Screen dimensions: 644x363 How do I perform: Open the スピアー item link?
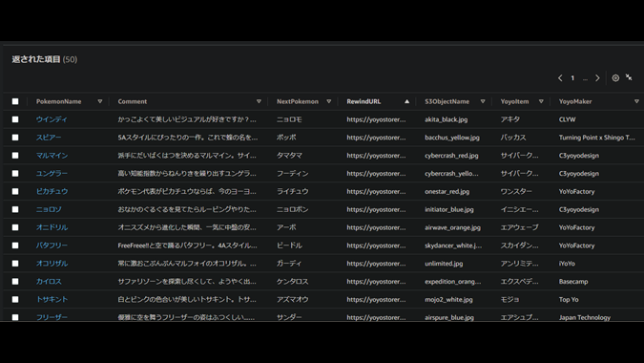click(49, 138)
